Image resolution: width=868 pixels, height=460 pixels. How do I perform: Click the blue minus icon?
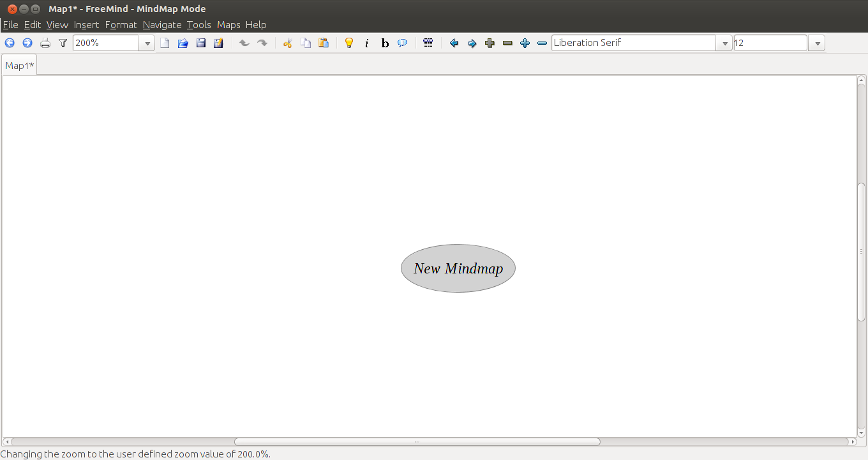[x=542, y=43]
